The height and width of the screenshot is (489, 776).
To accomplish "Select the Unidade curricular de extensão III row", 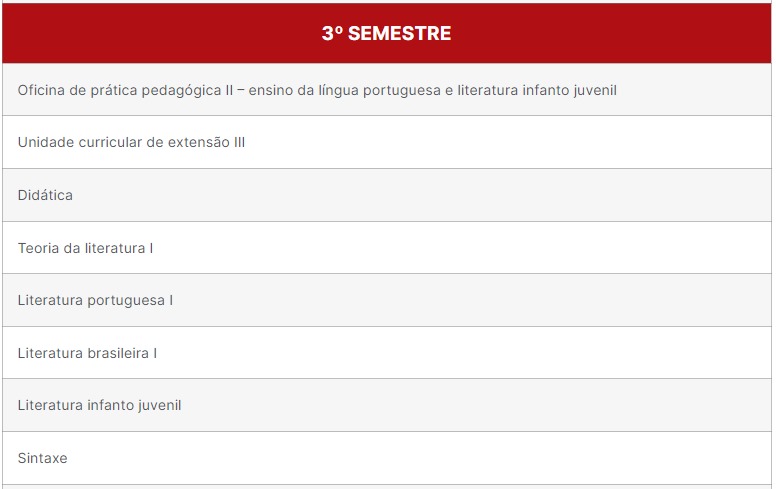I will [x=387, y=142].
